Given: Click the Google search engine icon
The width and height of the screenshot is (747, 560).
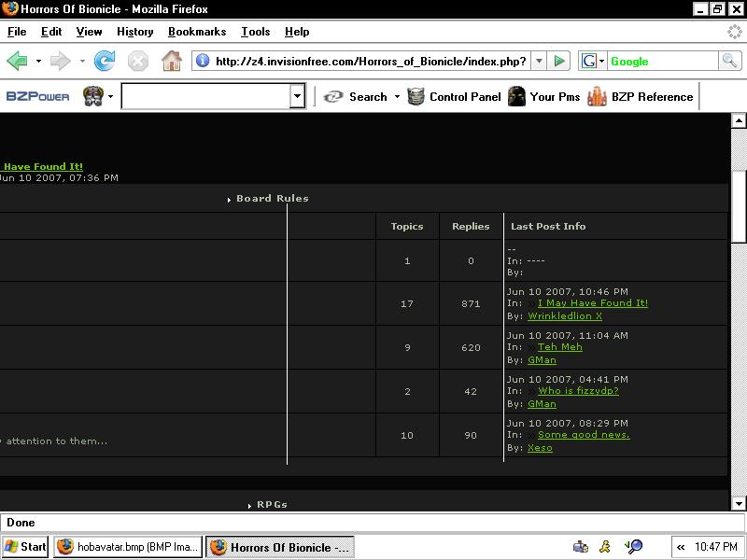Looking at the screenshot, I should [x=589, y=61].
